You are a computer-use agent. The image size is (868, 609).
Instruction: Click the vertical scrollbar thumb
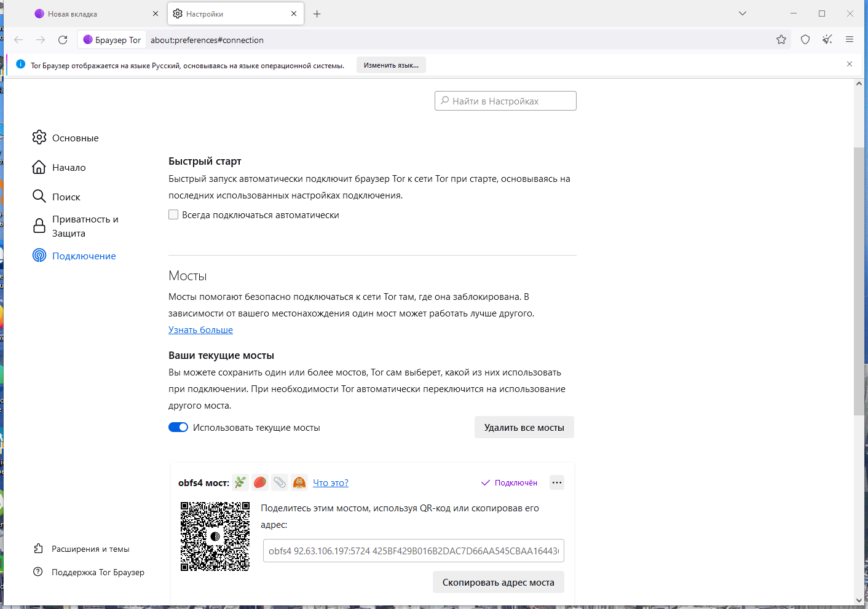tap(859, 281)
